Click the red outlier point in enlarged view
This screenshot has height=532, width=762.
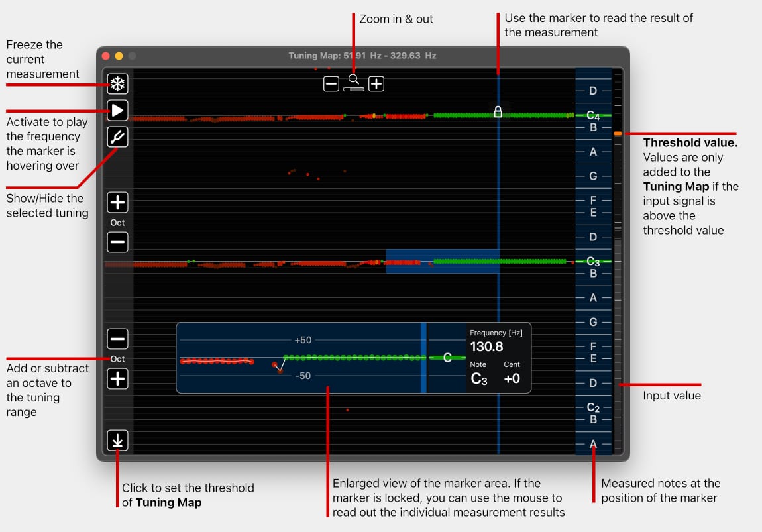(280, 372)
